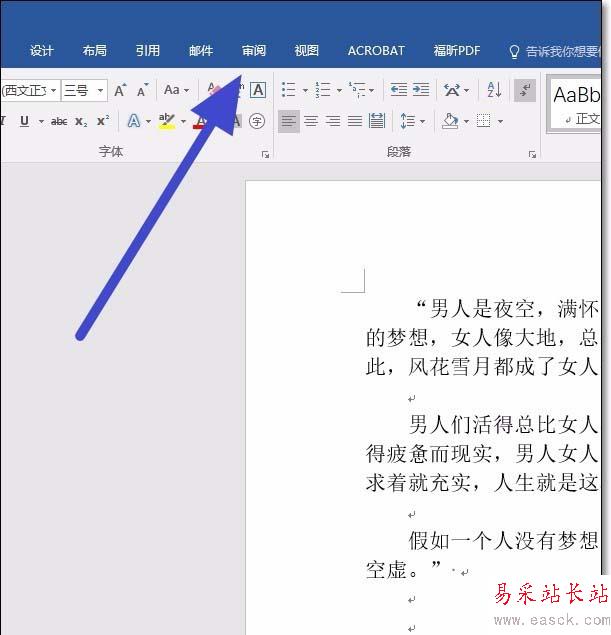Click the borders icon
The image size is (611, 635).
tap(483, 121)
